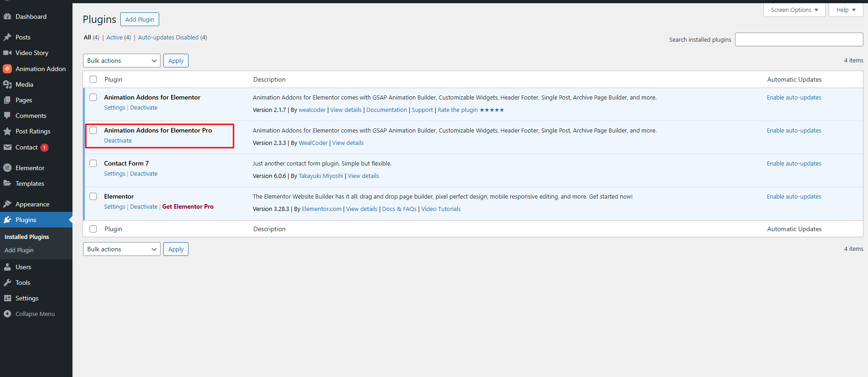Viewport: 868px width, 377px height.
Task: Click the Settings sliders icon
Action: [7, 298]
